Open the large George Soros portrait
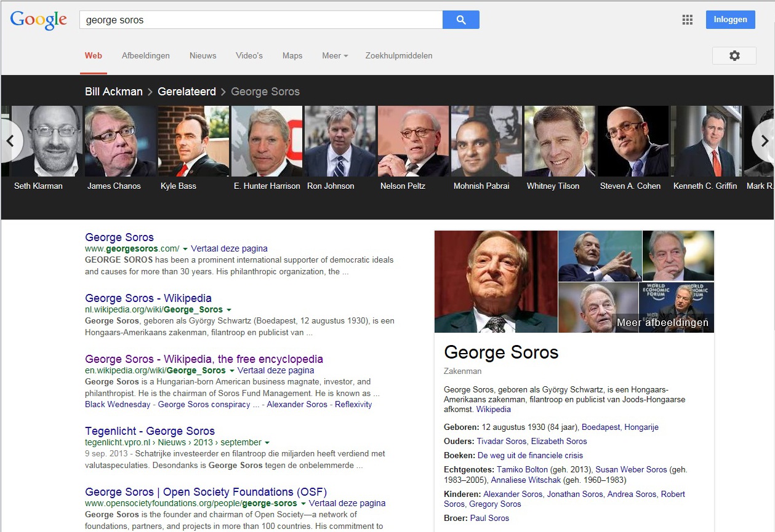Viewport: 775px width, 532px height. click(496, 282)
